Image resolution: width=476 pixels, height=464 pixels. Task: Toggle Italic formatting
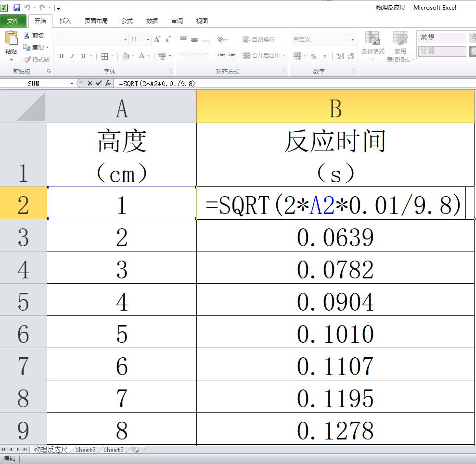click(x=72, y=56)
